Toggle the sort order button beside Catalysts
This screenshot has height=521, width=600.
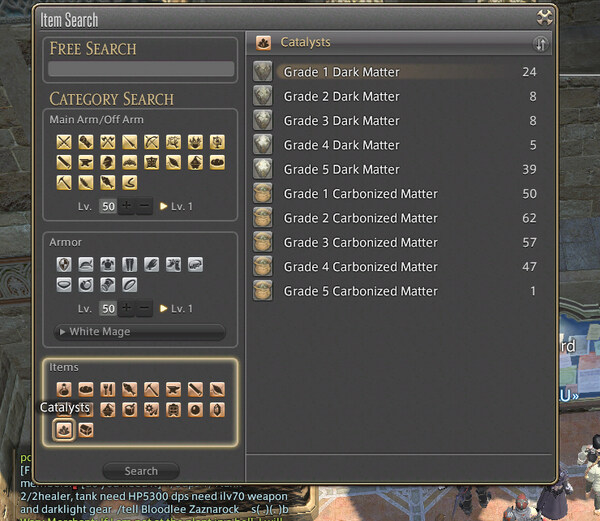click(541, 44)
